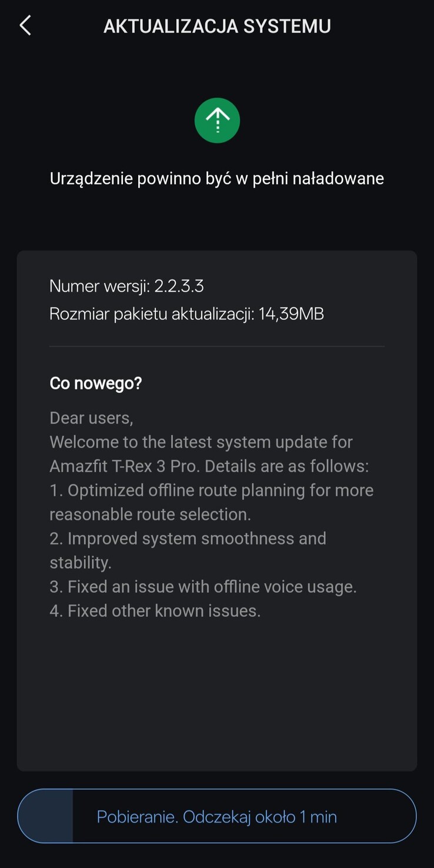Image resolution: width=434 pixels, height=868 pixels.
Task: Select the changelog card panel
Action: click(217, 512)
